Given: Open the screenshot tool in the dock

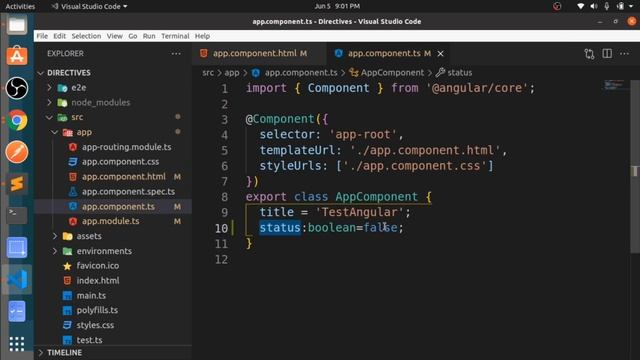Looking at the screenshot, I should [x=17, y=247].
